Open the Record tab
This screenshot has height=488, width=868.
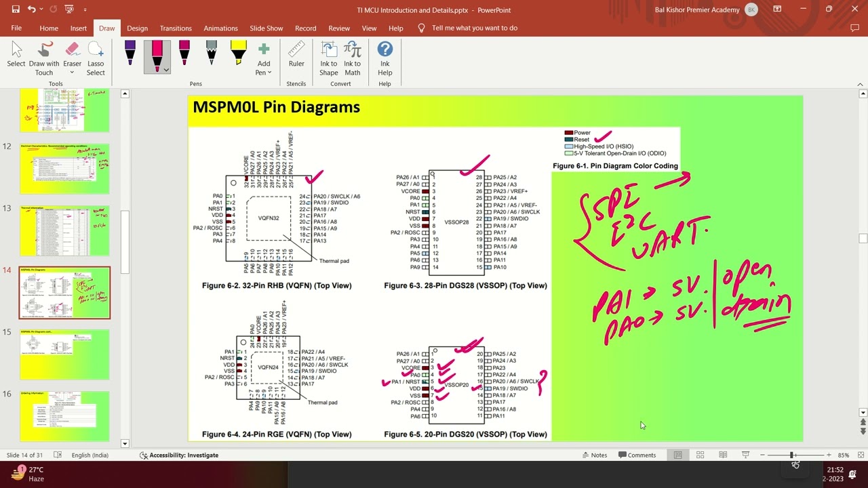[x=306, y=28]
